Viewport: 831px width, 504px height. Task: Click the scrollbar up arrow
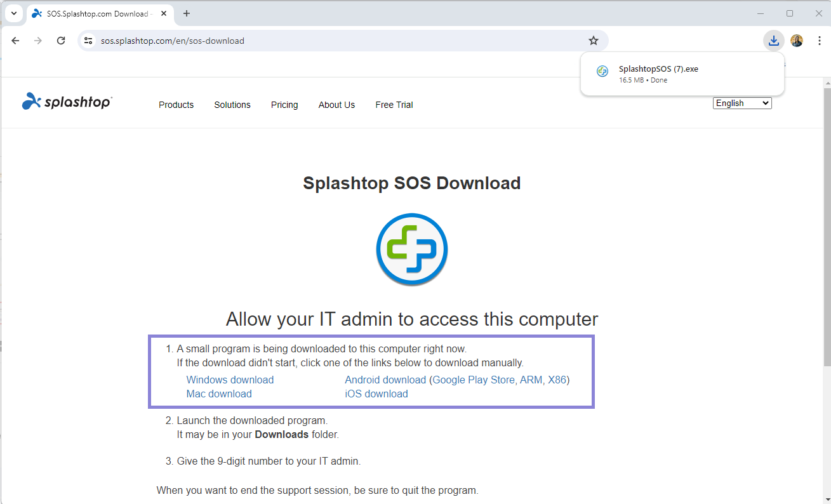827,83
